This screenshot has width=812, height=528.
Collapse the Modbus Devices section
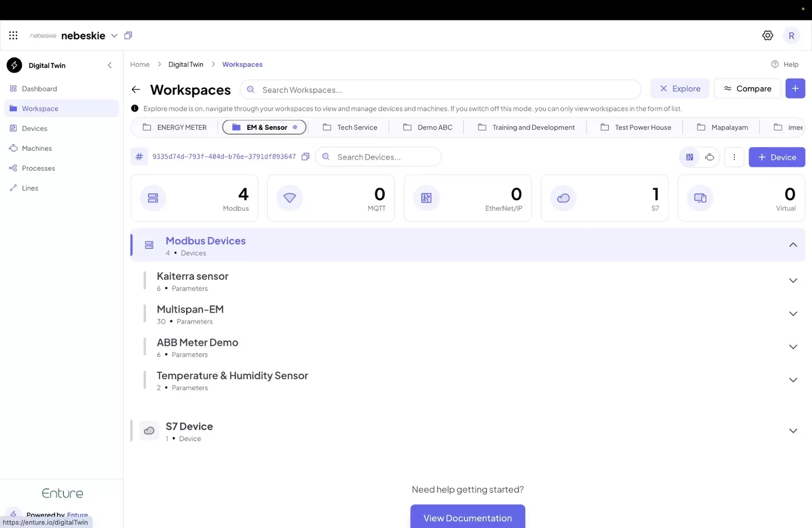pos(793,245)
